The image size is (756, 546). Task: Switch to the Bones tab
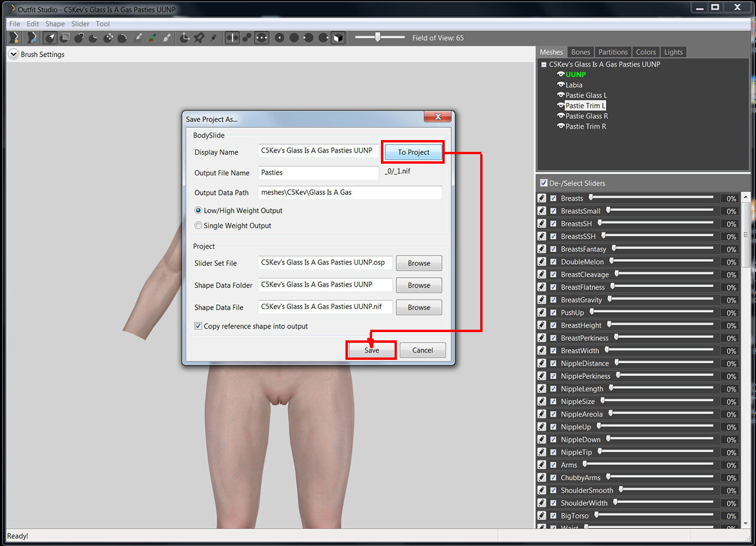pyautogui.click(x=581, y=52)
